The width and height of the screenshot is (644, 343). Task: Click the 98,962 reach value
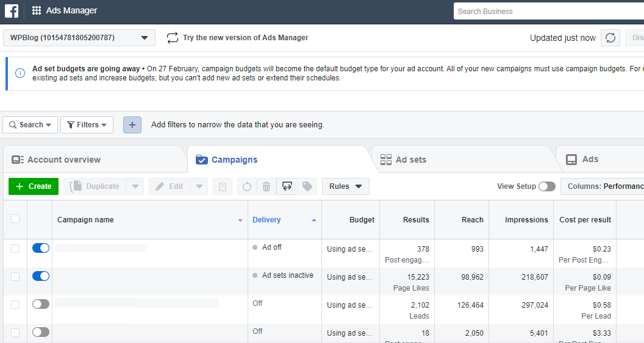(x=472, y=277)
